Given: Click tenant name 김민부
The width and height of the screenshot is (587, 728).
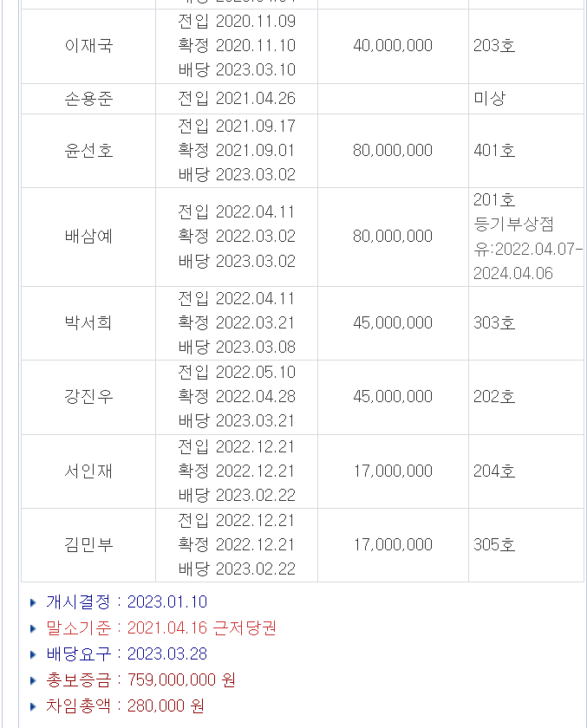Looking at the screenshot, I should coord(88,545).
